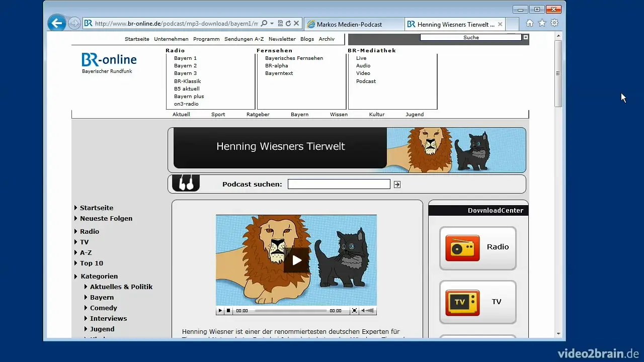Image resolution: width=644 pixels, height=362 pixels.
Task: Open the Unternehmen menu item
Action: [171, 39]
